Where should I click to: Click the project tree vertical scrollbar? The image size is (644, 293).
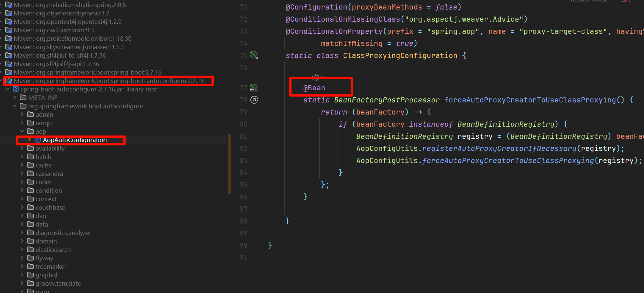tap(229, 163)
